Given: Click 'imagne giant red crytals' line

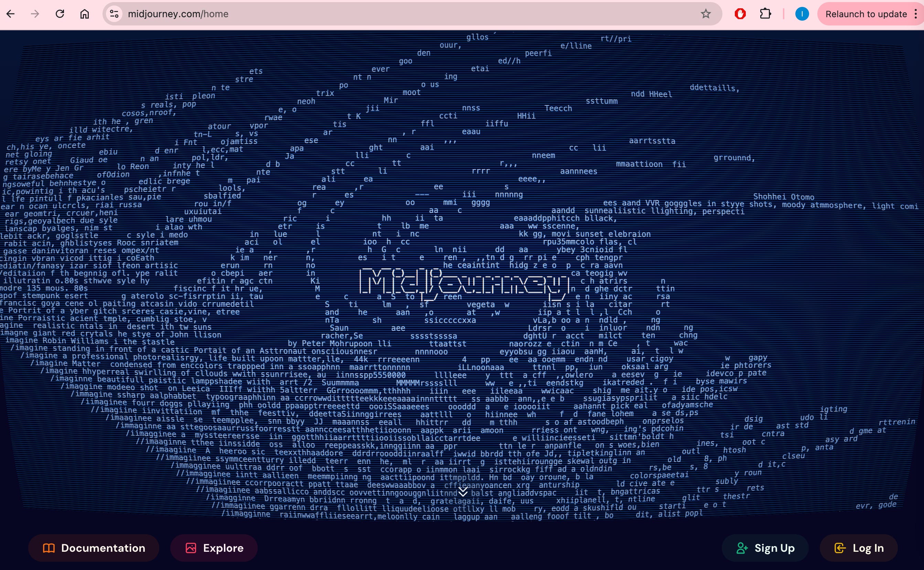Looking at the screenshot, I should click(111, 334).
